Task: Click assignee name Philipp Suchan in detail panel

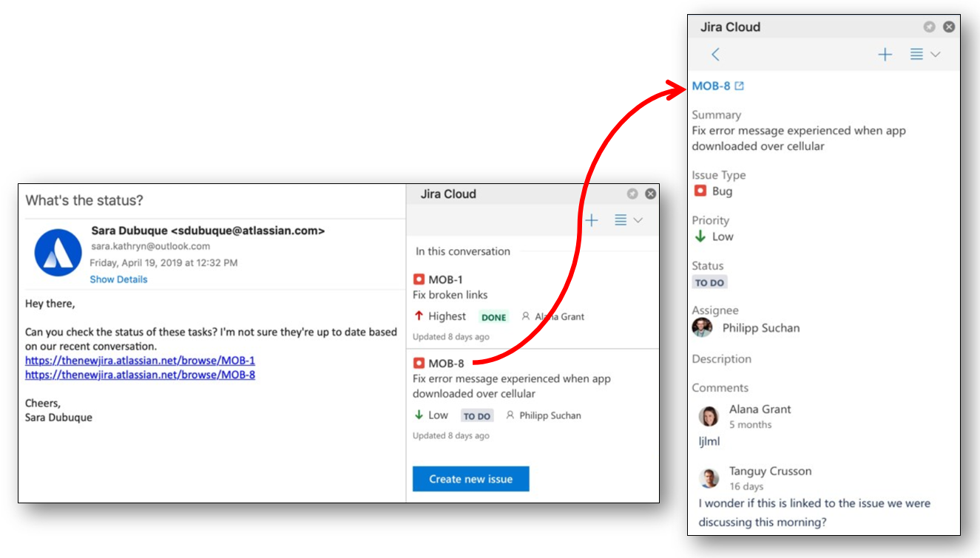Action: (761, 328)
